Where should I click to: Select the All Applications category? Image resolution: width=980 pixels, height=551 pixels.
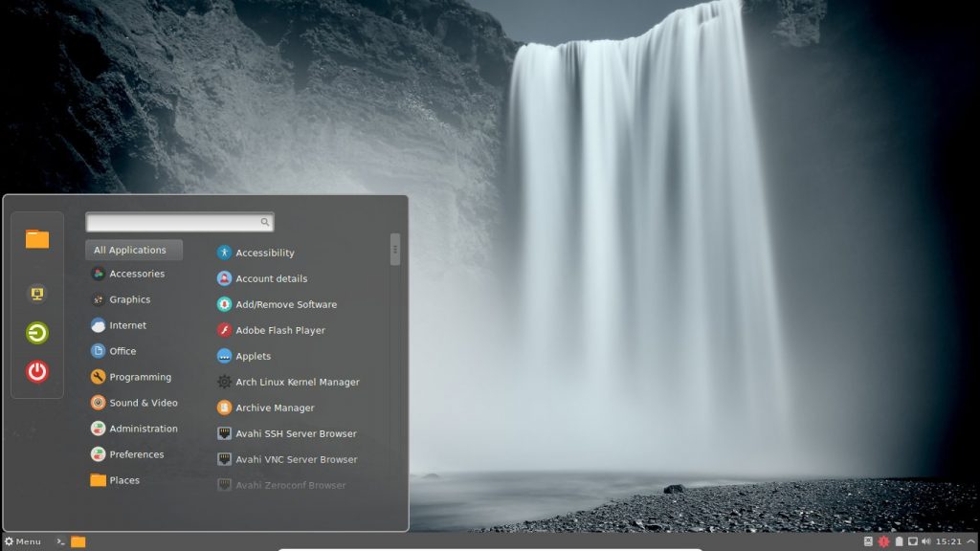click(134, 250)
